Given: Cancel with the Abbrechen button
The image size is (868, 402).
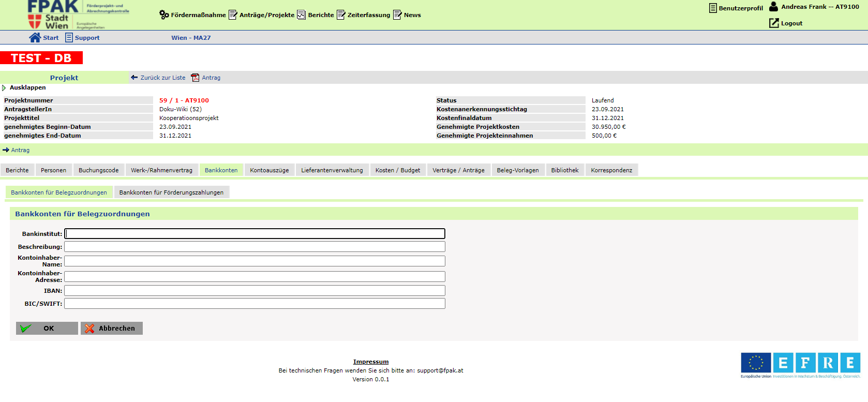Looking at the screenshot, I should point(112,328).
